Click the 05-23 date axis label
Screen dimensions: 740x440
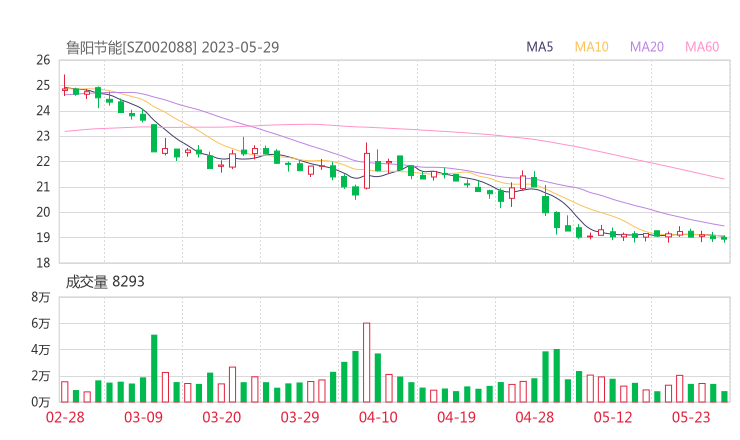(x=691, y=417)
